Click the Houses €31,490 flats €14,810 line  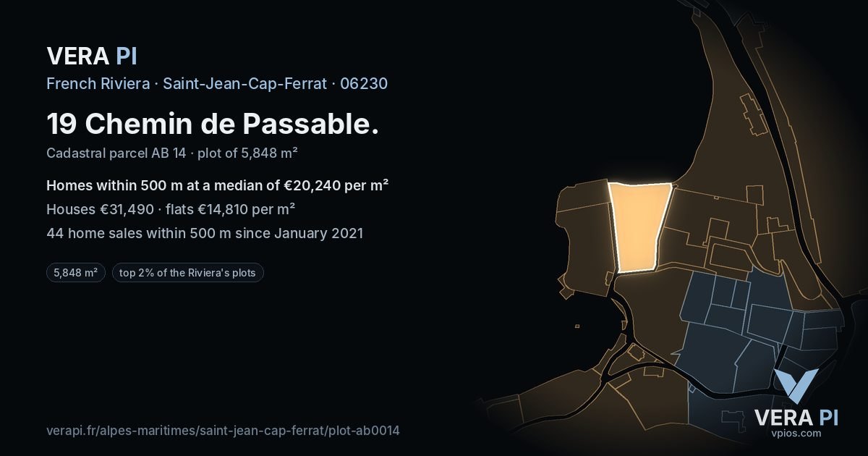point(171,209)
